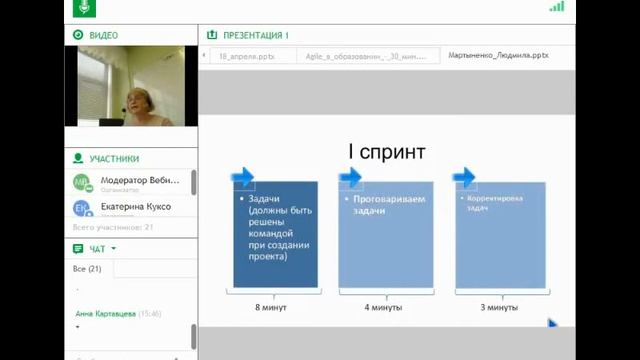
Task: Click the blue arrow above Проговариваем block
Action: [350, 177]
